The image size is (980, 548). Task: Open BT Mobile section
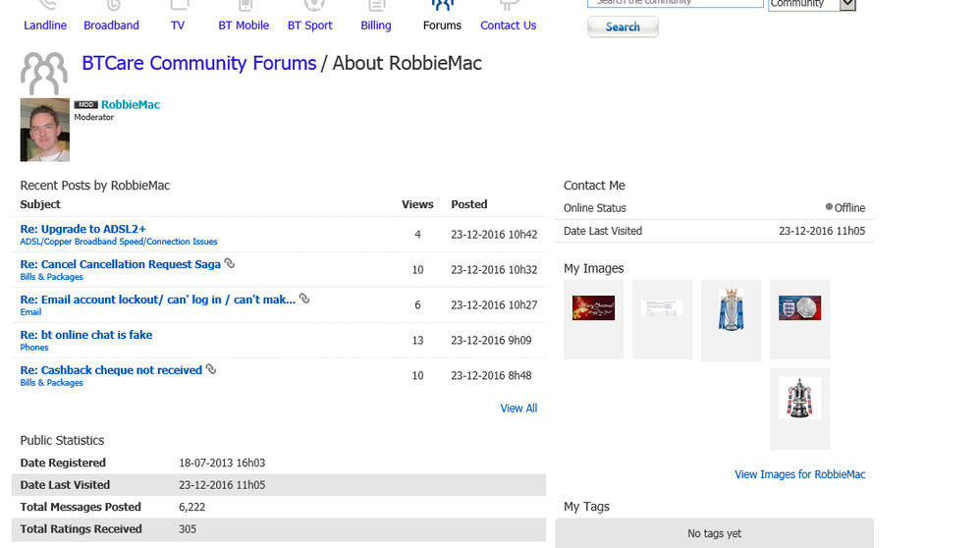pyautogui.click(x=244, y=25)
